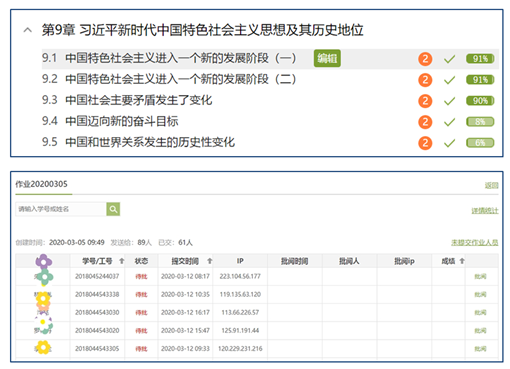
Task: Click student number 2018044543305
Action: click(x=97, y=349)
